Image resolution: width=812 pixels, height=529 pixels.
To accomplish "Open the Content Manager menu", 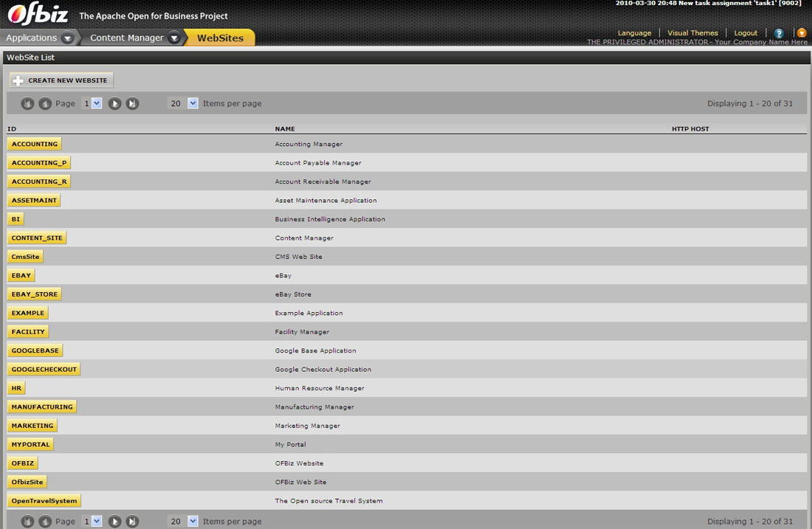I will pyautogui.click(x=127, y=38).
